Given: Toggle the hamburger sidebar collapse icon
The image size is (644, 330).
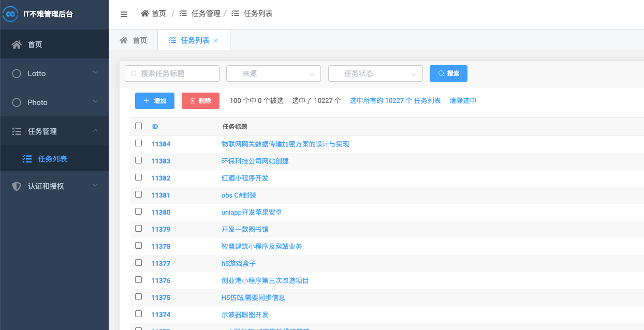Looking at the screenshot, I should pos(124,14).
